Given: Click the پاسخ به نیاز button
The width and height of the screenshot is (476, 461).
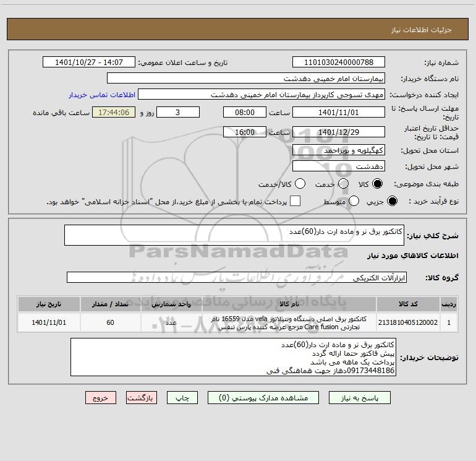Looking at the screenshot, I should pyautogui.click(x=360, y=398).
